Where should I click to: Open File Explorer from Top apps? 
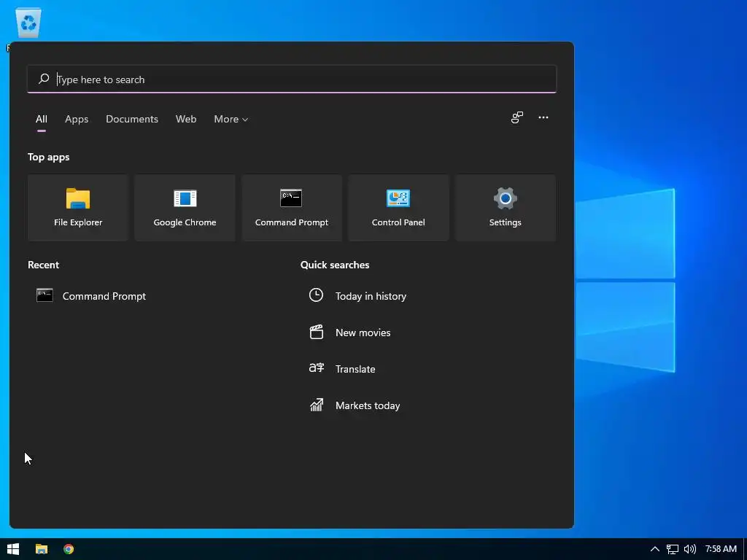point(77,208)
